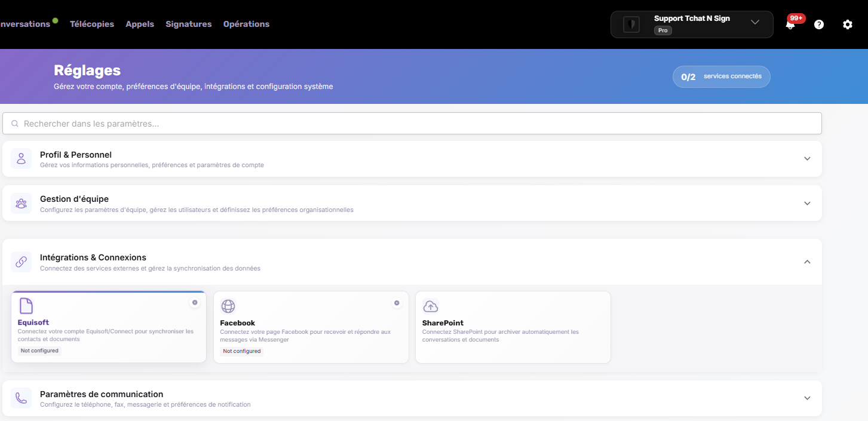The image size is (868, 421).
Task: Select the Opérations tab
Action: pyautogui.click(x=246, y=24)
